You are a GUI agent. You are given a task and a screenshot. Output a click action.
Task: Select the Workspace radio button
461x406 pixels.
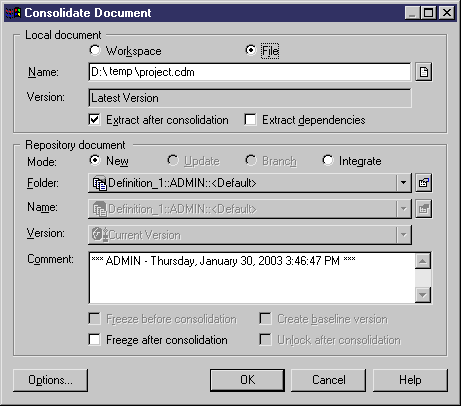[x=95, y=50]
